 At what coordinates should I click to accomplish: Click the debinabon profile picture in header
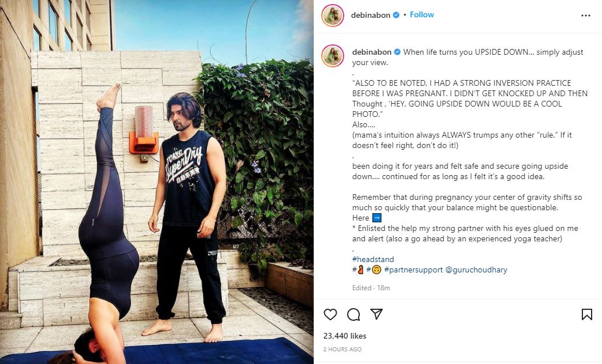tap(333, 16)
